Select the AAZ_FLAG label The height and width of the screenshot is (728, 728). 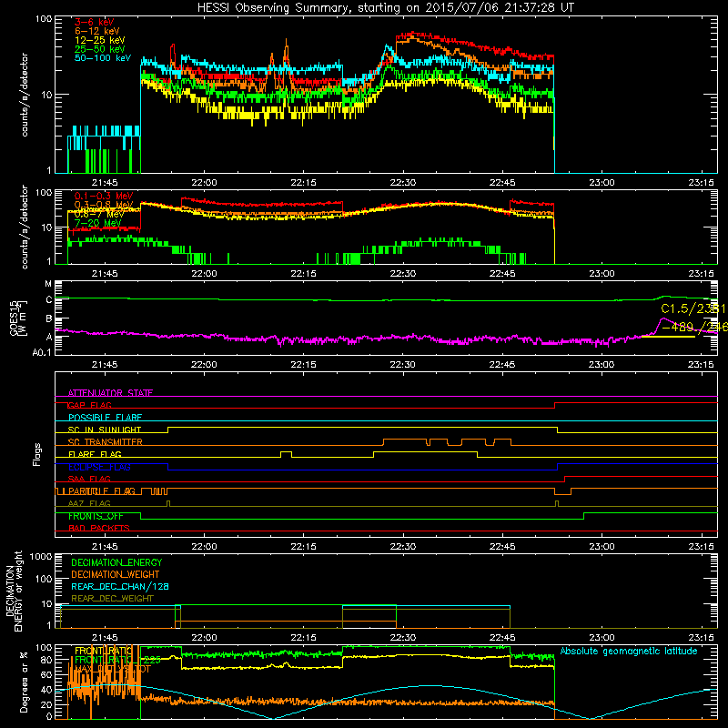coord(89,503)
